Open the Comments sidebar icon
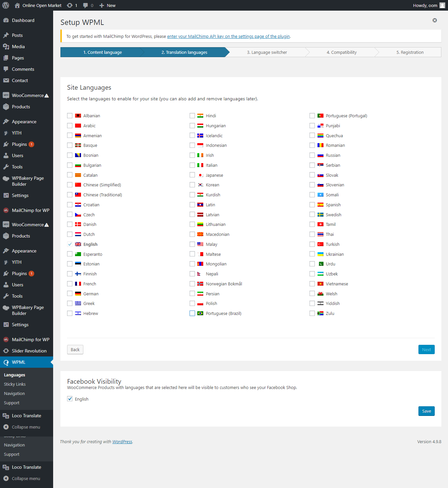The width and height of the screenshot is (448, 488). (6, 69)
